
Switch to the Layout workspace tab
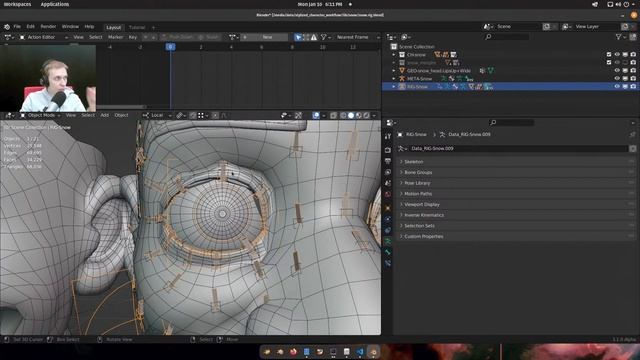[x=113, y=27]
